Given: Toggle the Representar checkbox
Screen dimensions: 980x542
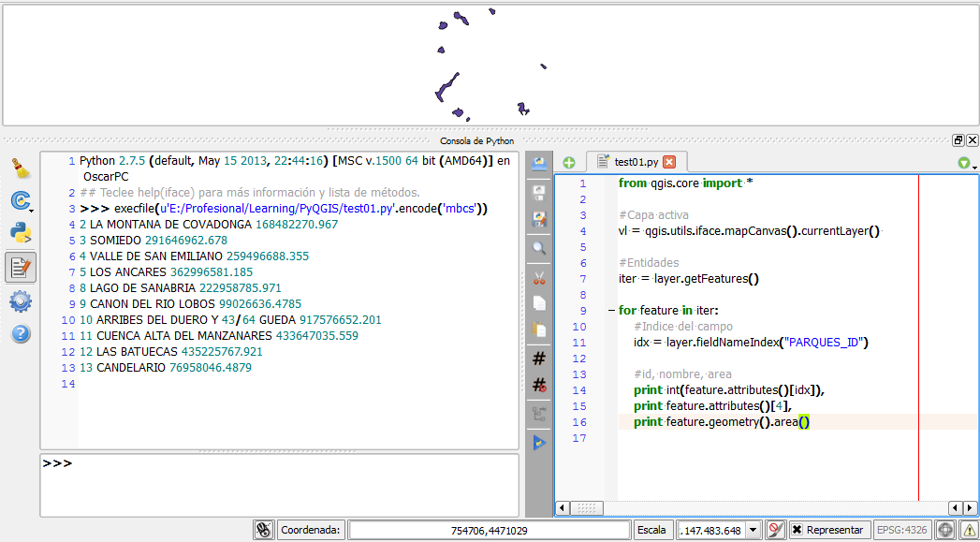Looking at the screenshot, I should click(797, 530).
